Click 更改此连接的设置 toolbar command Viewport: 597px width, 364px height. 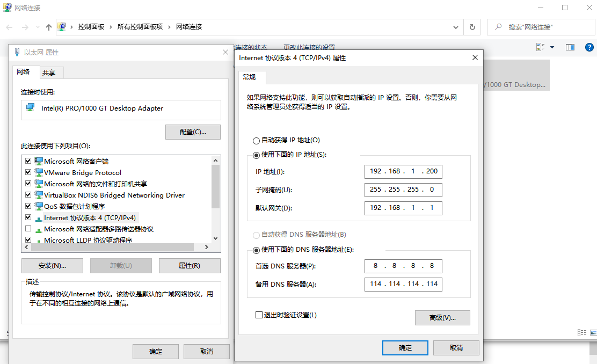point(309,47)
